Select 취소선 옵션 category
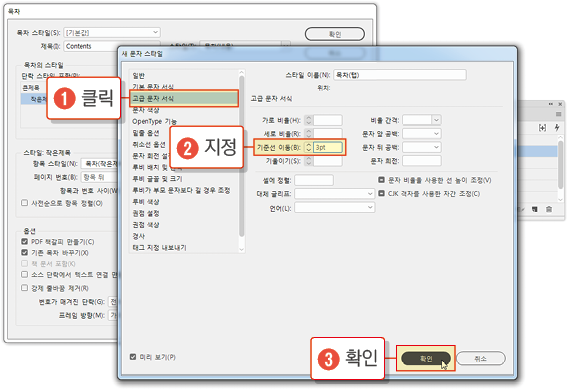 coord(149,144)
